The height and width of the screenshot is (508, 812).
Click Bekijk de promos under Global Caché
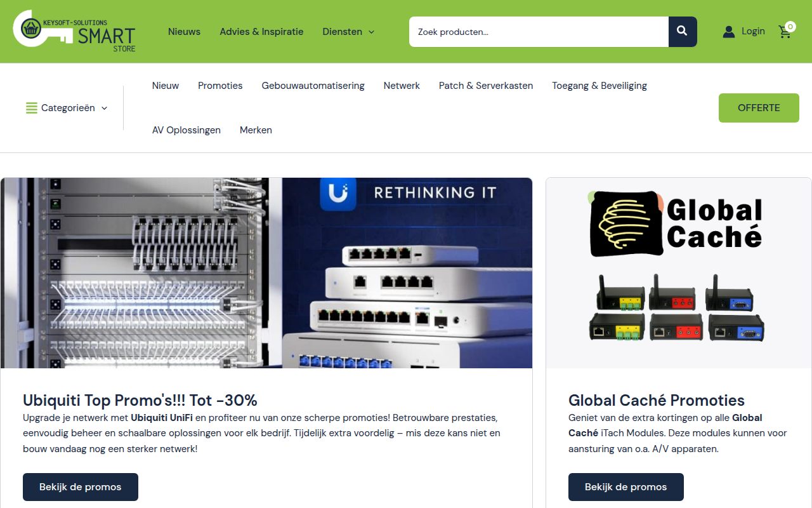[626, 487]
